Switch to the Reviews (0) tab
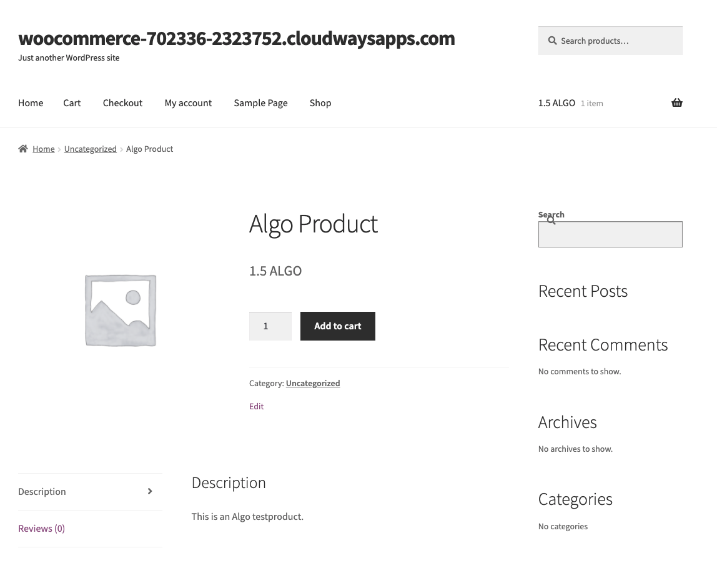This screenshot has height=588, width=717. (41, 529)
